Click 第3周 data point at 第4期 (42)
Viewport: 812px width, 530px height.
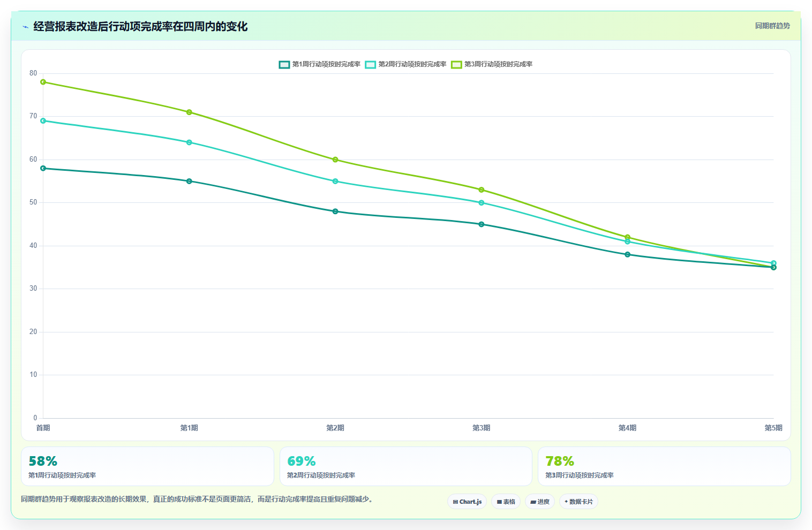click(628, 237)
